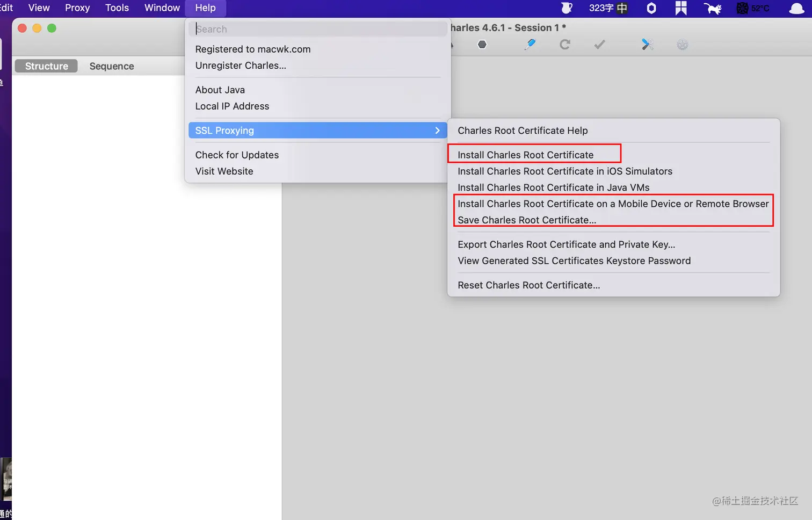Choose Install Certificate on Mobile Device or Remote Browser
Image resolution: width=812 pixels, height=520 pixels.
point(613,204)
